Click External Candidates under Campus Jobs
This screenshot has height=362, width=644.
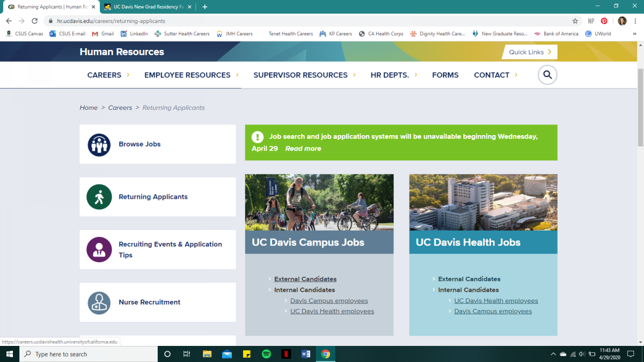click(305, 279)
